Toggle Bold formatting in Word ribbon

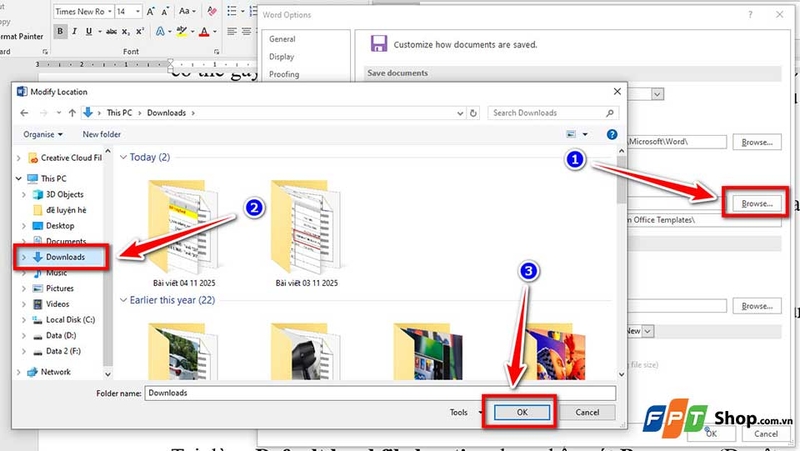pyautogui.click(x=60, y=32)
